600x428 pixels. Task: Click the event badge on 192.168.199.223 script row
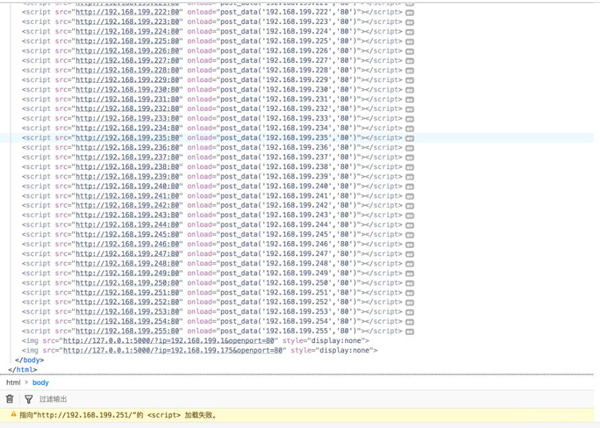409,22
